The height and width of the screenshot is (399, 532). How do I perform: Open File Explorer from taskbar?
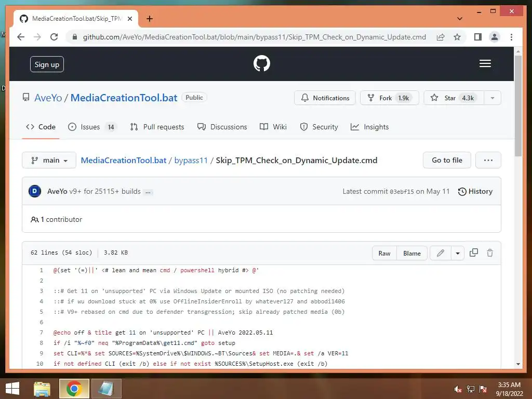point(42,389)
